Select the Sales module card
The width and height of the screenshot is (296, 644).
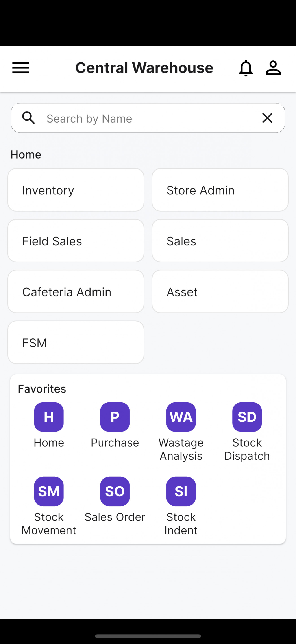pos(220,240)
